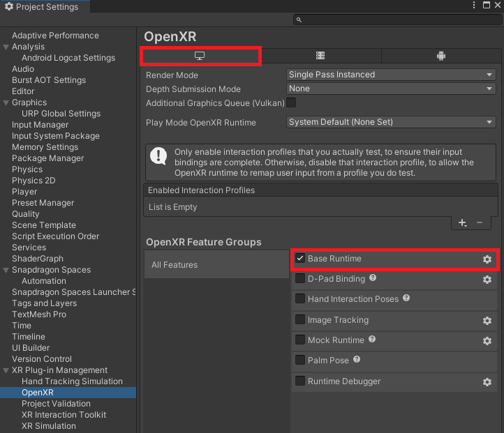Open XR Interaction Toolkit settings
The image size is (504, 433).
(x=64, y=415)
